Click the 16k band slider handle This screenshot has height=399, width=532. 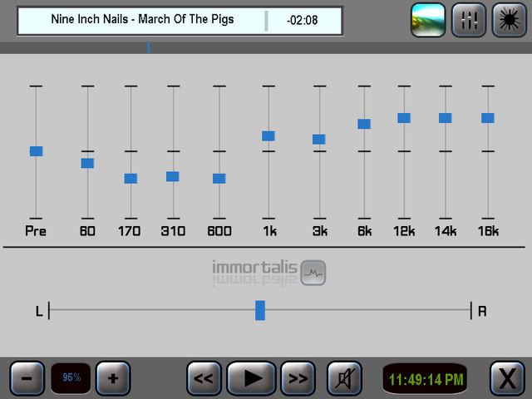[488, 118]
